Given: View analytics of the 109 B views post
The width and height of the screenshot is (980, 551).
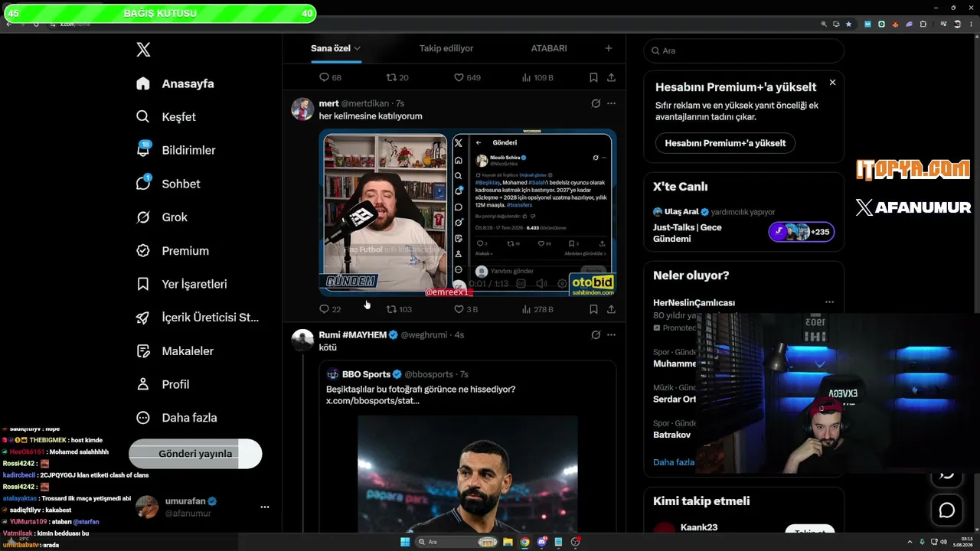Looking at the screenshot, I should pos(537,77).
